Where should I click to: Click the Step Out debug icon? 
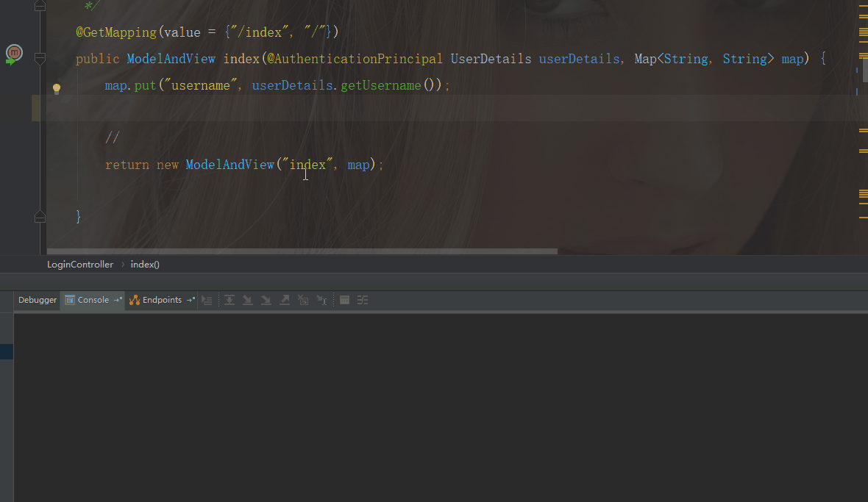point(285,300)
